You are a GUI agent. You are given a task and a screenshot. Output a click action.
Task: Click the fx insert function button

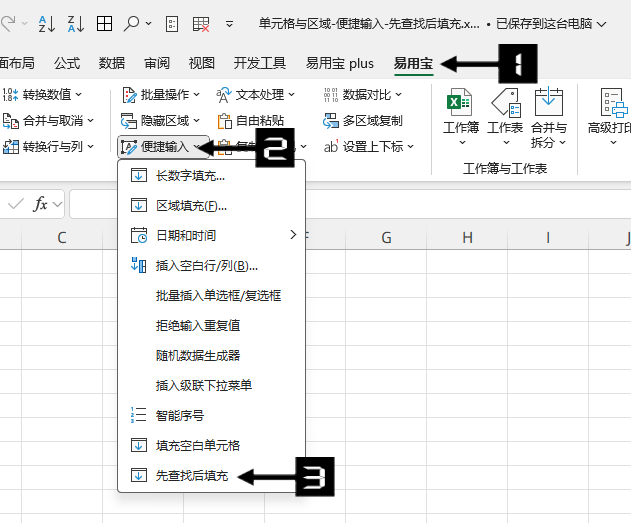pos(41,204)
